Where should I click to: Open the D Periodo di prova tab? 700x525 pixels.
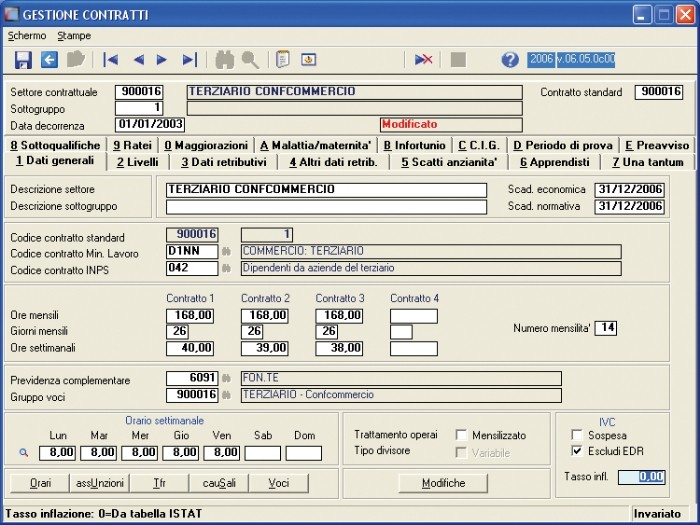pos(563,145)
